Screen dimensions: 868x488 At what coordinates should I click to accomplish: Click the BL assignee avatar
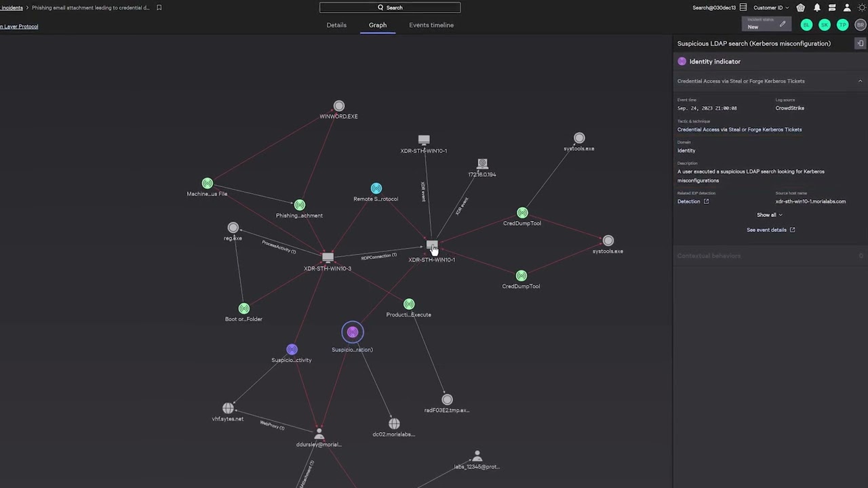pyautogui.click(x=806, y=25)
